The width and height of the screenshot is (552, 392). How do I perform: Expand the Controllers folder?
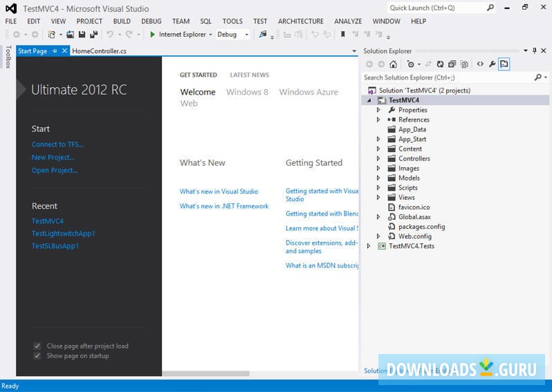(378, 159)
